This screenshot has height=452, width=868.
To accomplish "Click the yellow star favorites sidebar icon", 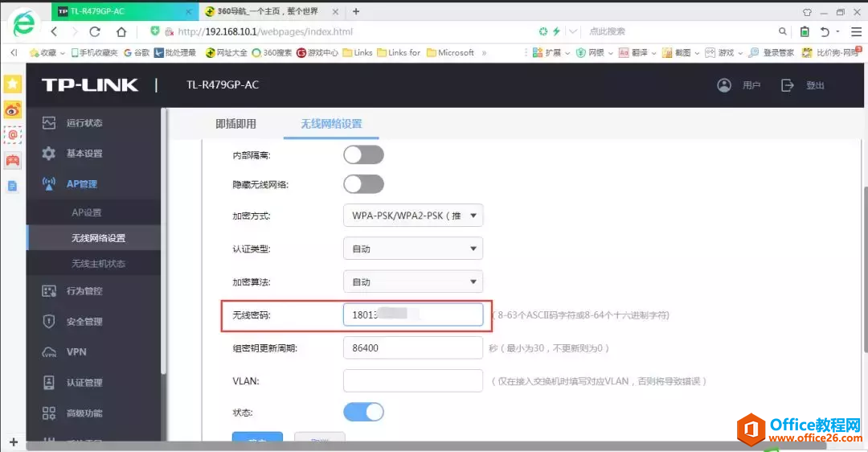I will (x=13, y=84).
